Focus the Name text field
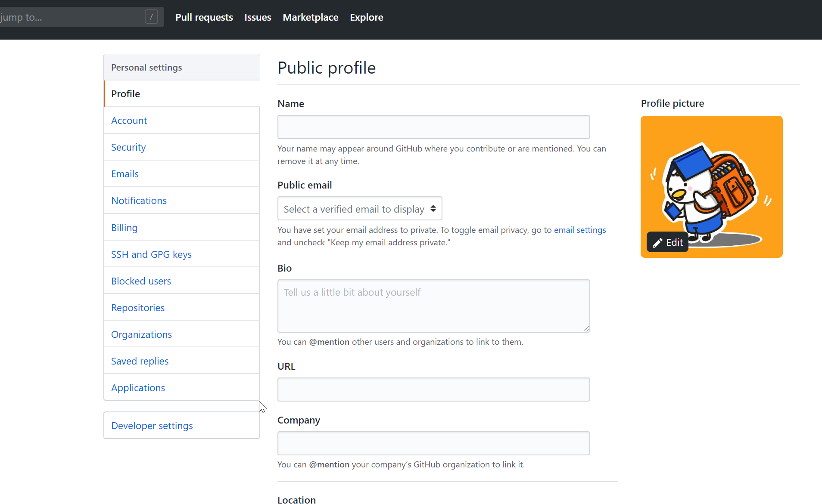This screenshot has width=822, height=504. 433,127
